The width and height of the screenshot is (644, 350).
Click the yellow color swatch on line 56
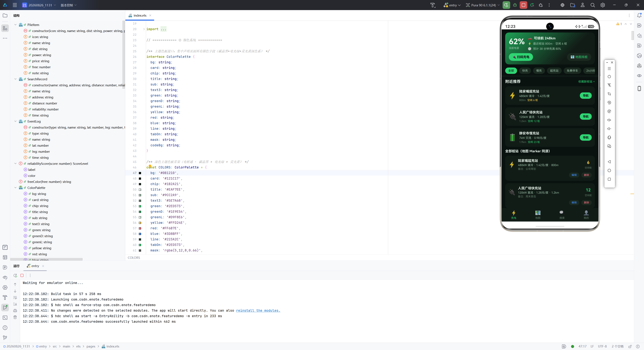pyautogui.click(x=140, y=223)
